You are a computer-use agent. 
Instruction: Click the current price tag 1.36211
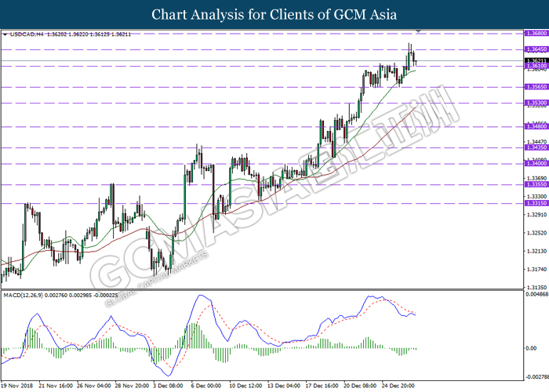[536, 60]
